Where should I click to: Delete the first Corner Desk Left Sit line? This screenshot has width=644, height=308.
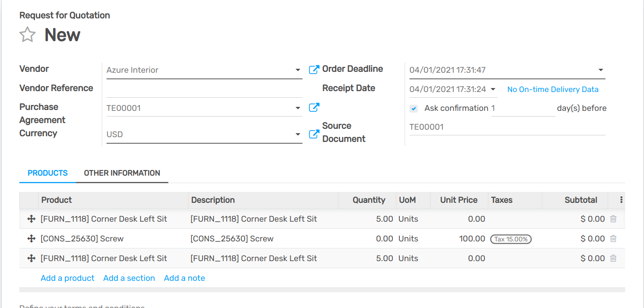[x=613, y=219]
